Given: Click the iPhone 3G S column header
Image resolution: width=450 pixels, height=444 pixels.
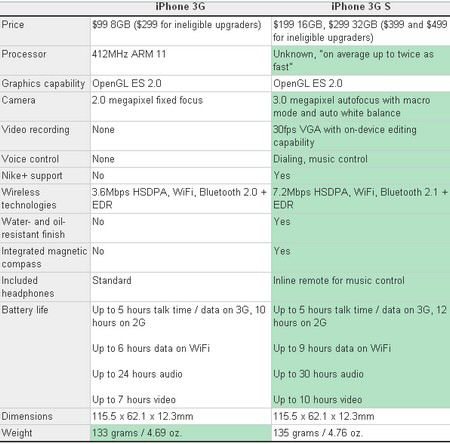Looking at the screenshot, I should 361,6.
